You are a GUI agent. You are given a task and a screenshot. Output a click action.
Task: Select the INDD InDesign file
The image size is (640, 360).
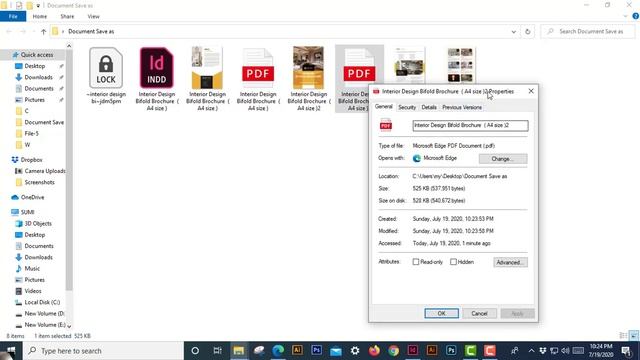tap(157, 68)
